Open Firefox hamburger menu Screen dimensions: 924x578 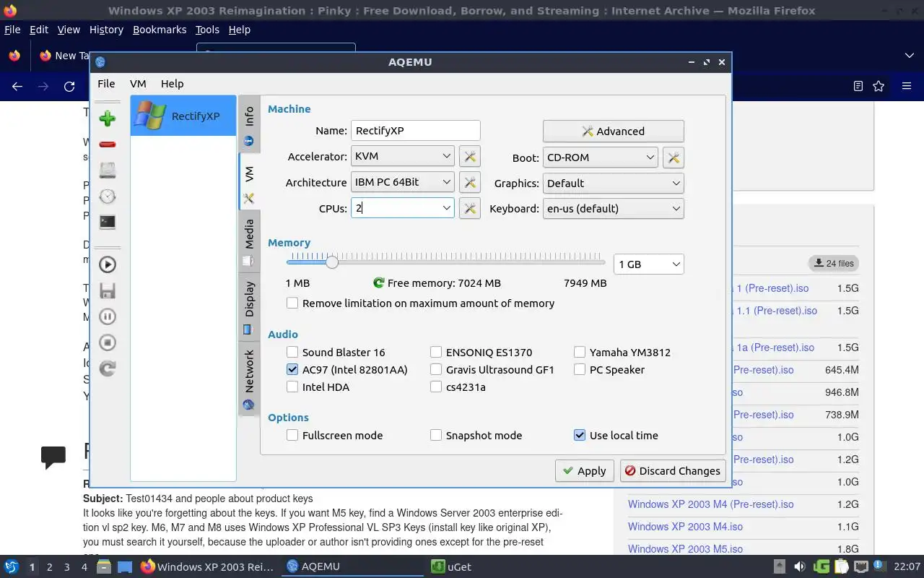907,86
